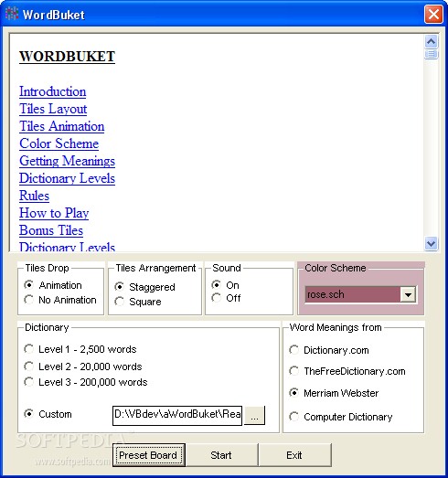Click the WORDBUKET heading text
The height and width of the screenshot is (478, 448).
coord(67,57)
